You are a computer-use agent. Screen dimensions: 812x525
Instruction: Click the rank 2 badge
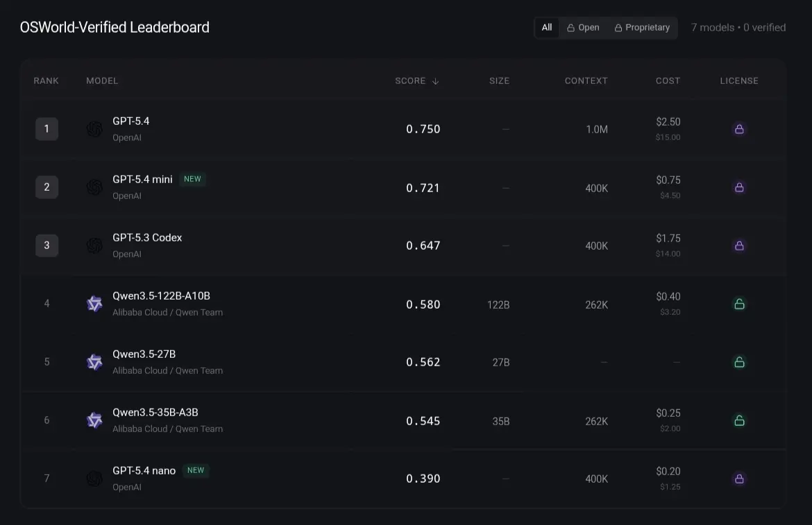[46, 187]
